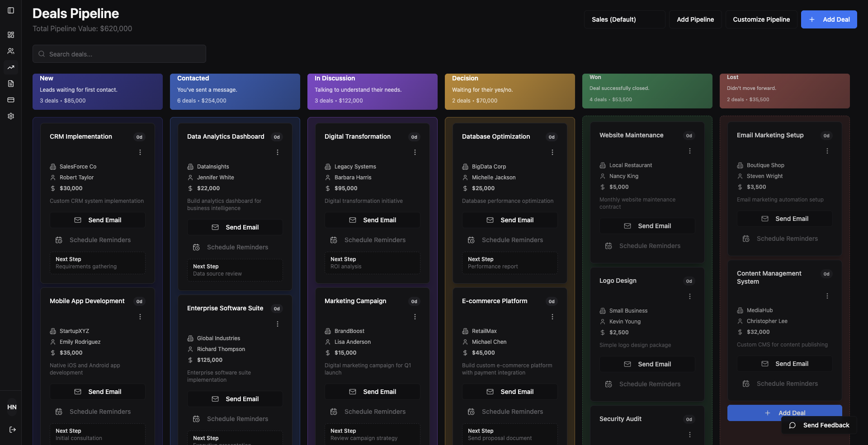Click the Add Pipeline button
The width and height of the screenshot is (868, 445).
pyautogui.click(x=695, y=19)
